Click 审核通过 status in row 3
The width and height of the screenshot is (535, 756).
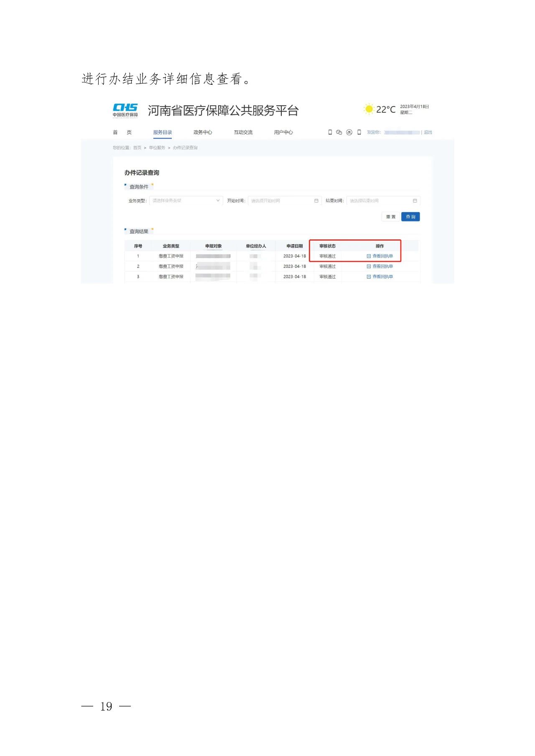coord(328,277)
